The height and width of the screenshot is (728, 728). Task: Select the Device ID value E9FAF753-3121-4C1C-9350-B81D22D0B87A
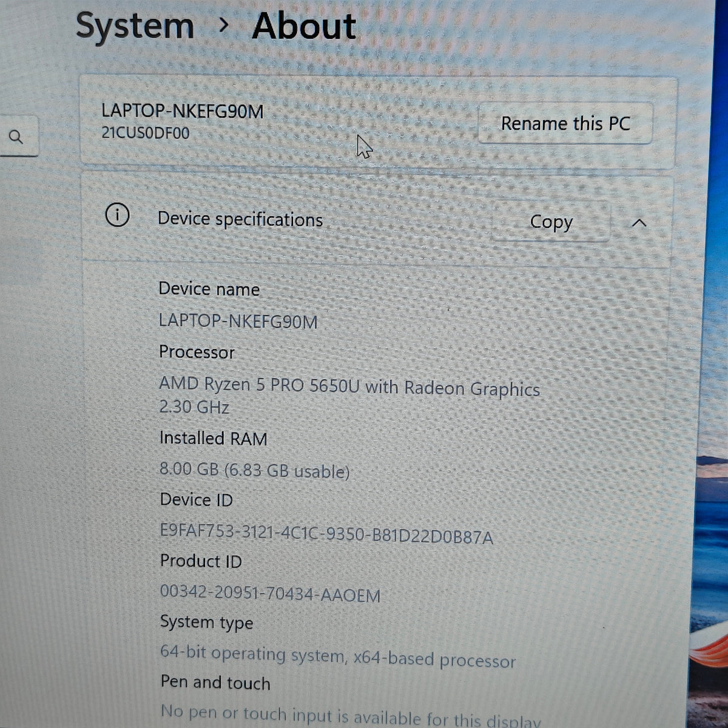(x=326, y=535)
